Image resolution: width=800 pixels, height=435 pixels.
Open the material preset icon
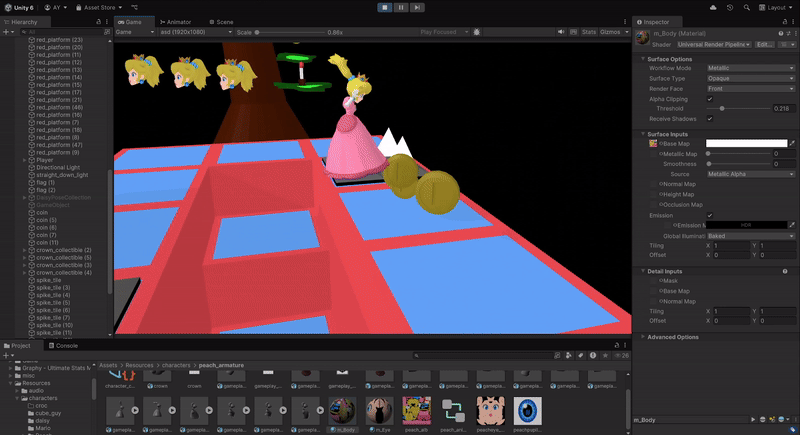788,34
